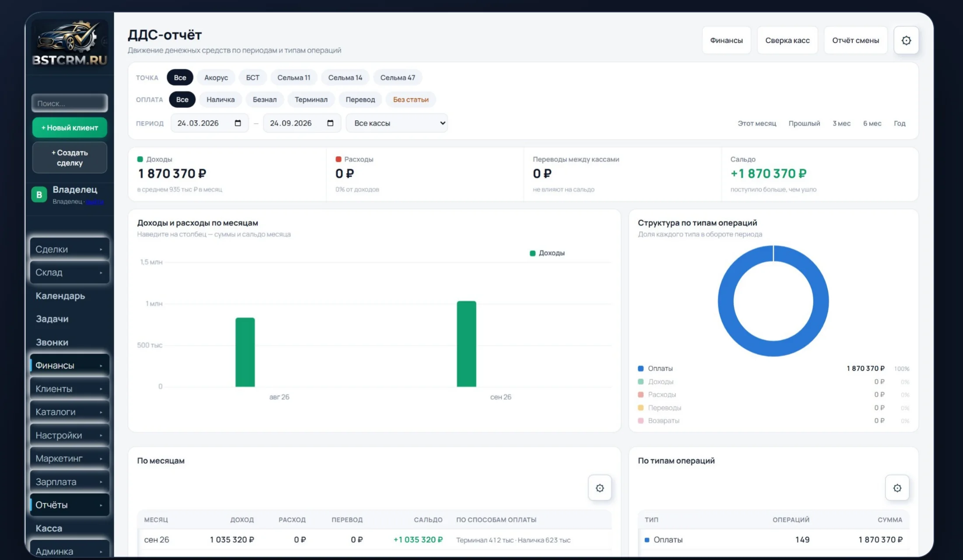Select Все in ТОЧКА filter
963x560 pixels.
pos(180,77)
